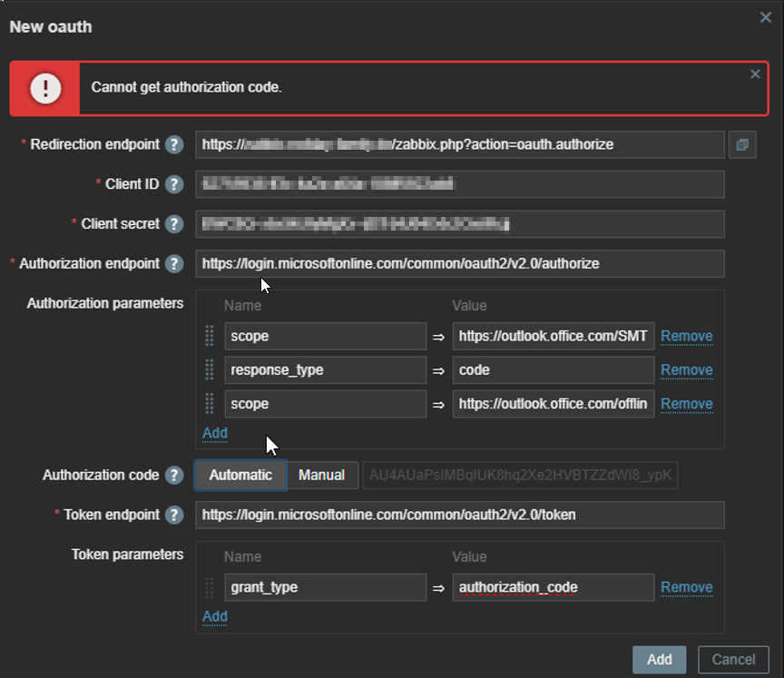784x678 pixels.
Task: Click the Token endpoint help icon
Action: (175, 516)
